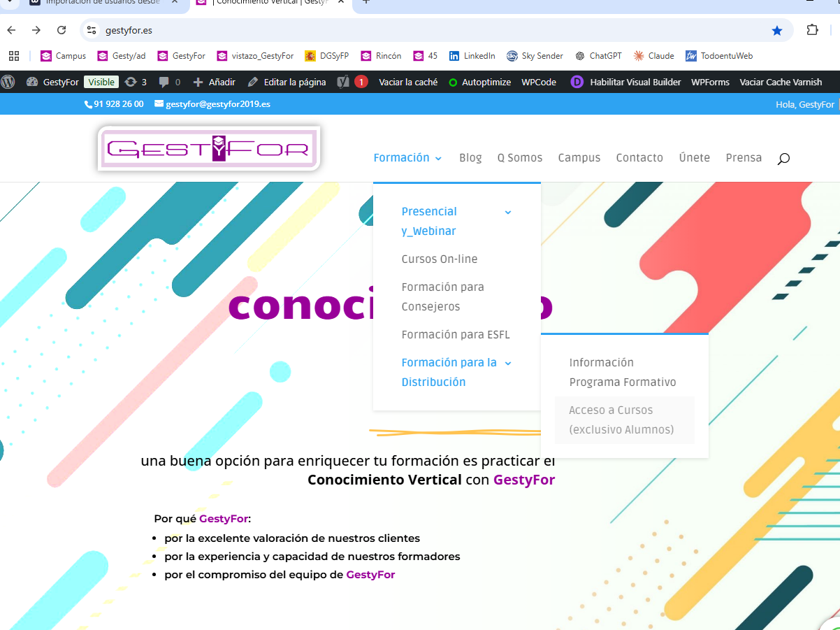Open the Q Somos page
The image size is (840, 630).
(520, 157)
